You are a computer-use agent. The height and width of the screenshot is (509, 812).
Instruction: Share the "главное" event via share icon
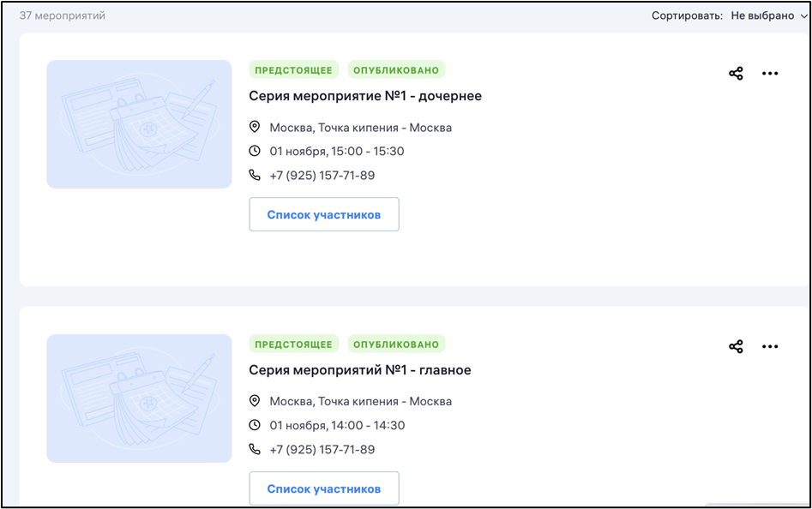(x=736, y=346)
